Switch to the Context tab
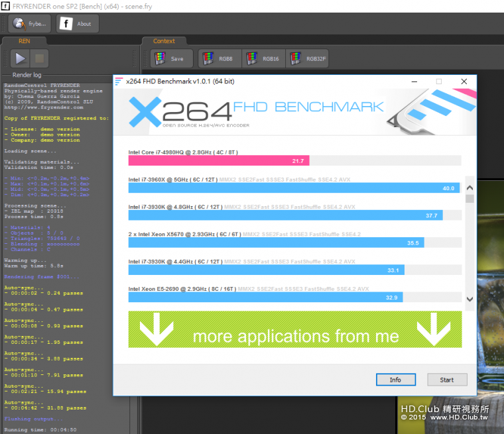Viewport: 504px width, 434px height. pyautogui.click(x=164, y=41)
